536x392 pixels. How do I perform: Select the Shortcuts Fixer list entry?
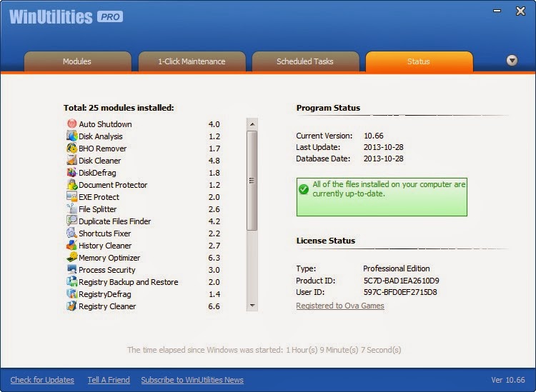pyautogui.click(x=104, y=233)
